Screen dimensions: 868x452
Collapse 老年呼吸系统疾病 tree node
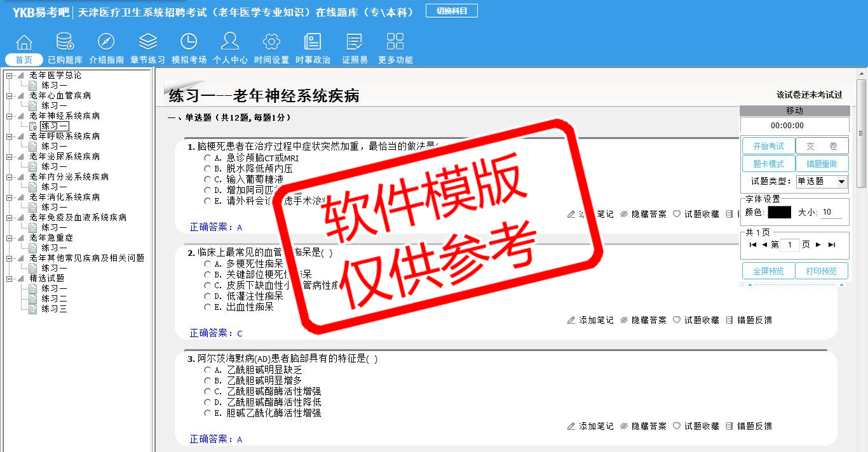(9, 136)
